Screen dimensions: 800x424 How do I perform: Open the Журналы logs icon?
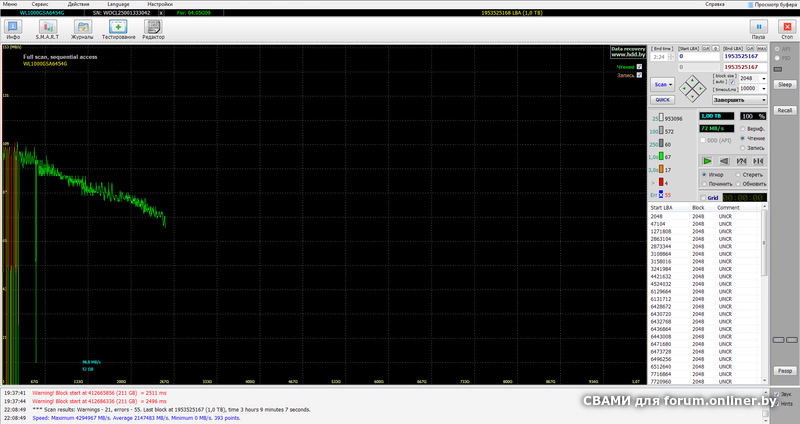coord(82,30)
